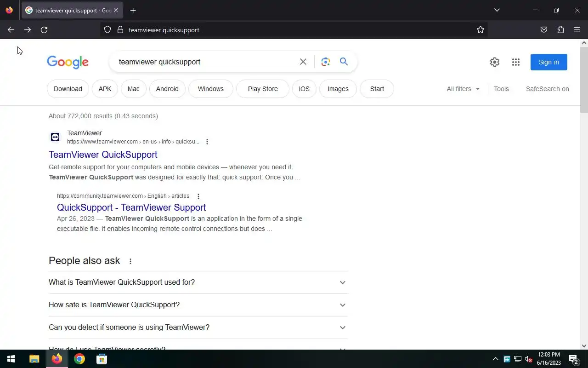Click the blue Sign in button
Image resolution: width=588 pixels, height=368 pixels.
[x=549, y=62]
